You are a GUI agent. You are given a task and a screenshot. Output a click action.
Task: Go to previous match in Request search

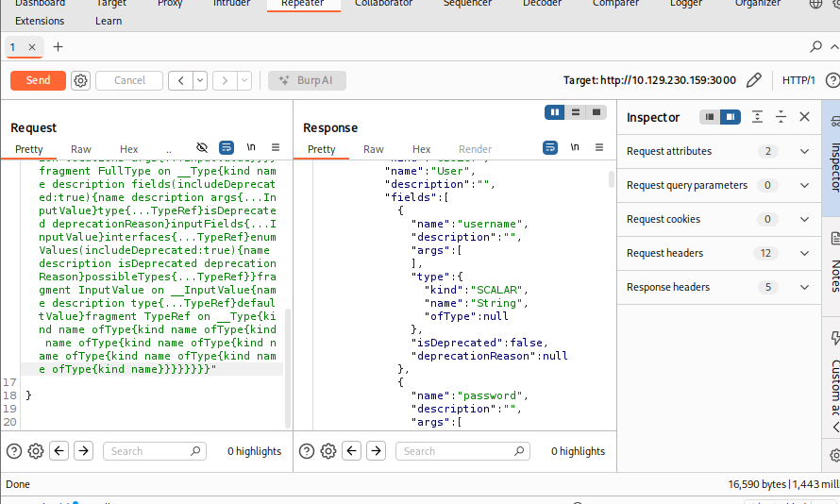59,451
